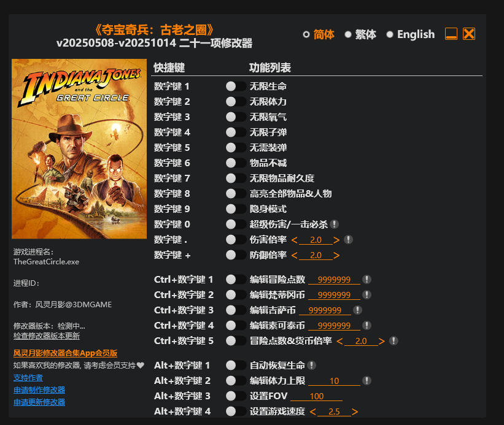The height and width of the screenshot is (425, 504).
Task: Click 编辑体力上限 value field 10
Action: tap(335, 381)
